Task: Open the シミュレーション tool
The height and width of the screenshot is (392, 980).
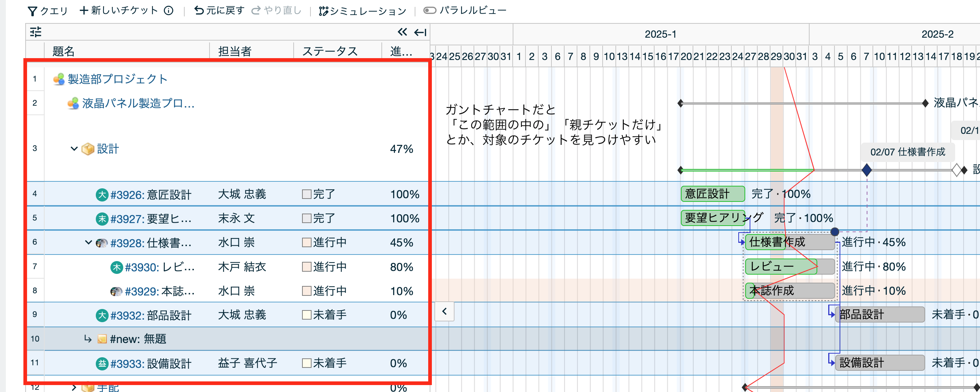Action: click(362, 11)
